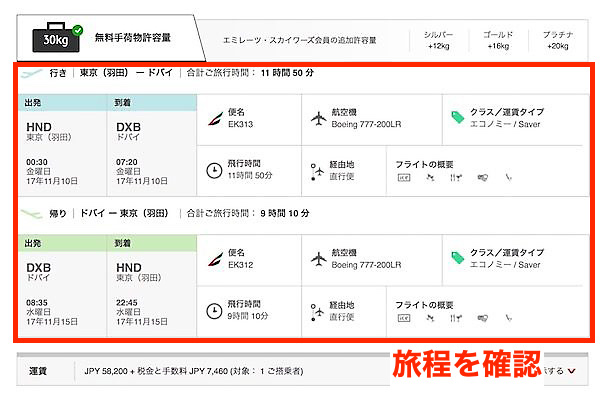The image size is (600, 400).
Task: Click the return 帰り airplane icon
Action: click(x=32, y=214)
